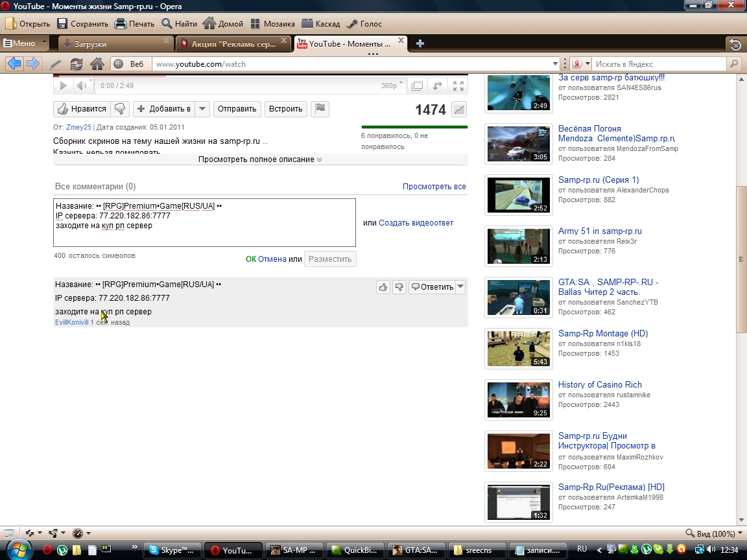Click the Find magnifier button

click(x=179, y=24)
